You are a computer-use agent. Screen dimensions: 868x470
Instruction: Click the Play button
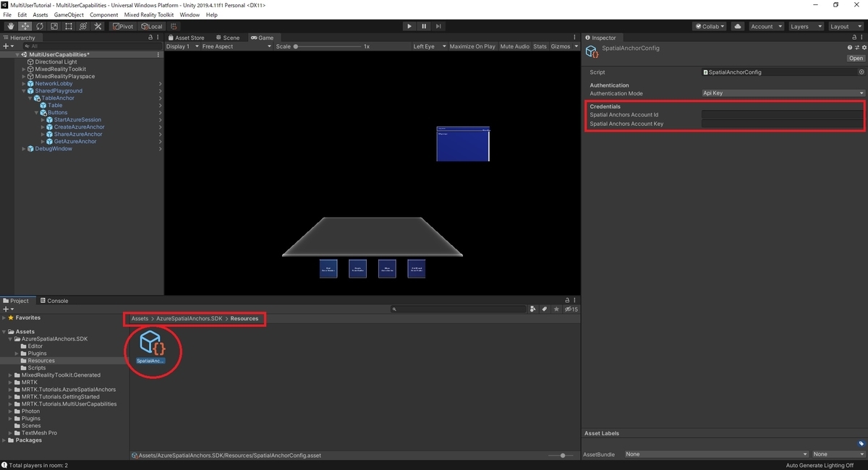pos(409,26)
